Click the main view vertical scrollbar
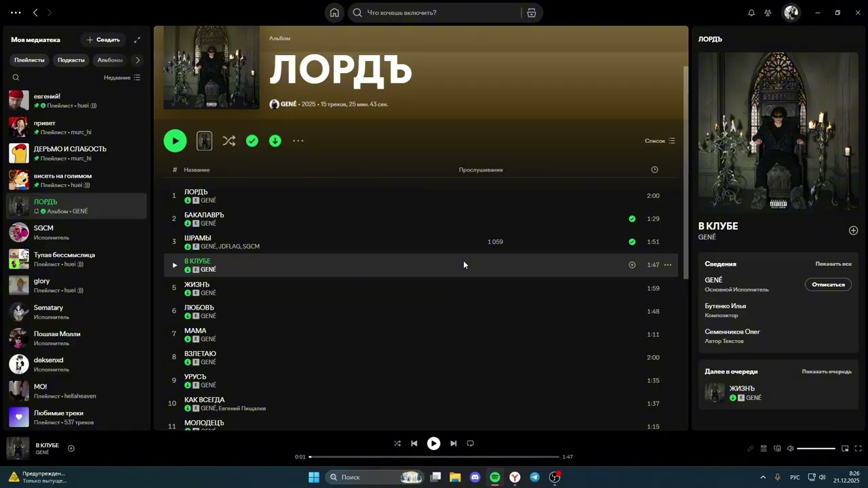 pyautogui.click(x=686, y=171)
